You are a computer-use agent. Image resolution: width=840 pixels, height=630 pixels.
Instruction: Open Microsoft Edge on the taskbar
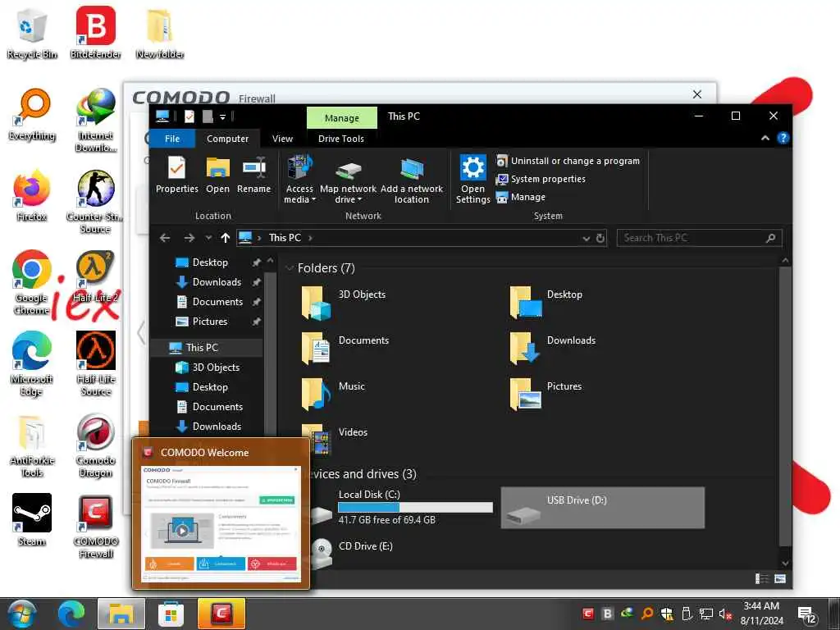click(x=71, y=614)
